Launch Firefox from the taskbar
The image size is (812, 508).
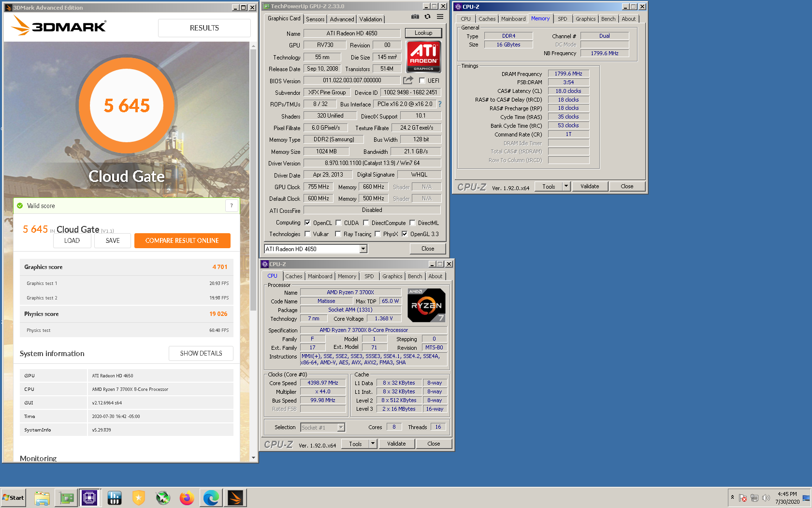187,498
